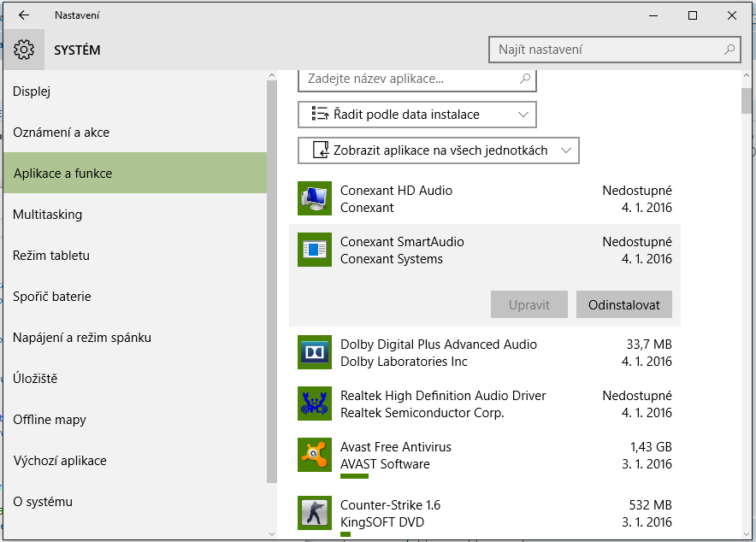Open the Řadit podle data instalace dropdown
Image resolution: width=756 pixels, height=542 pixels.
click(x=417, y=115)
